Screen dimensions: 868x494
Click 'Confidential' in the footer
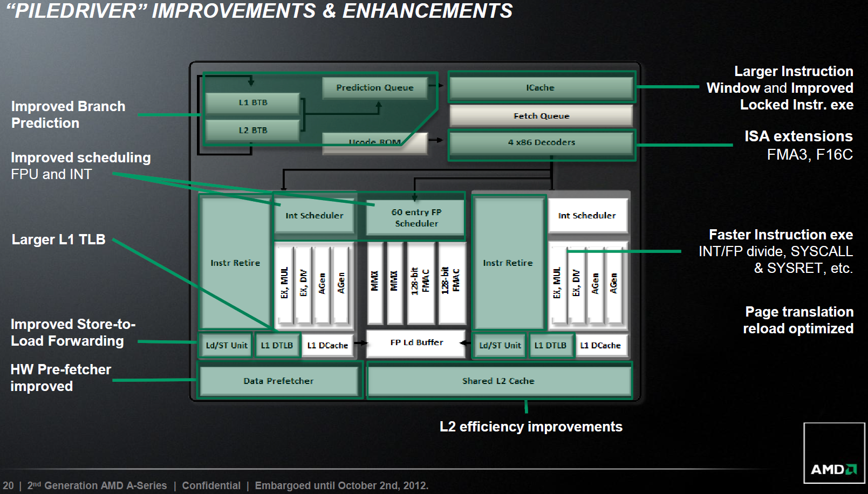(x=211, y=485)
